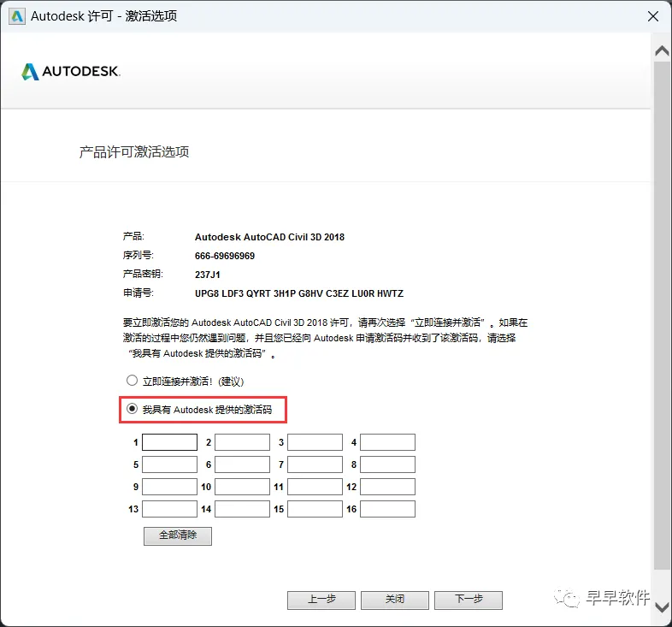Click the scrollbar down arrow
The width and height of the screenshot is (672, 627).
(x=662, y=607)
